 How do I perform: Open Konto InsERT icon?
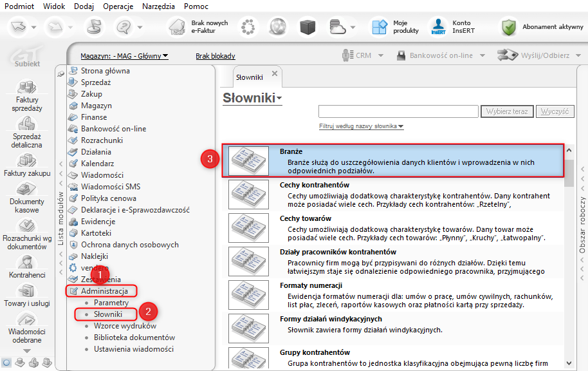click(x=438, y=27)
